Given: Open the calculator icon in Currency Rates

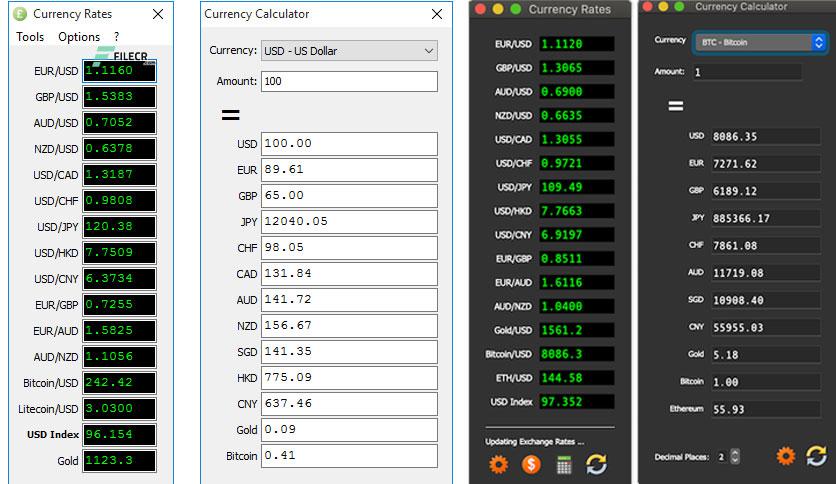Looking at the screenshot, I should tap(564, 465).
